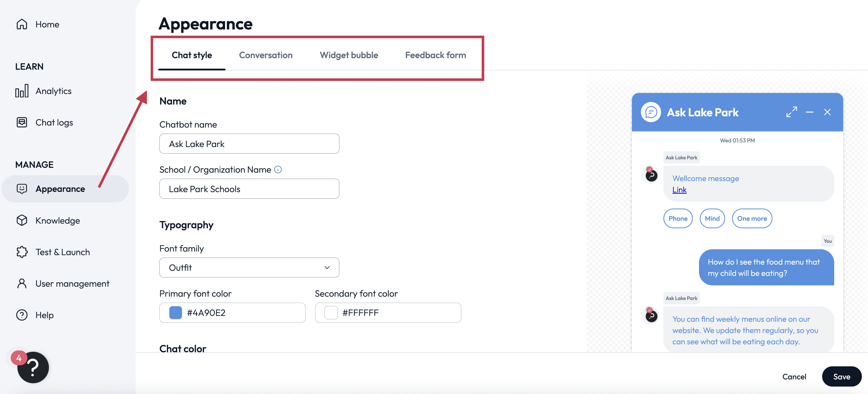The image size is (868, 394).
Task: Open Chat logs from the sidebar
Action: coord(54,123)
